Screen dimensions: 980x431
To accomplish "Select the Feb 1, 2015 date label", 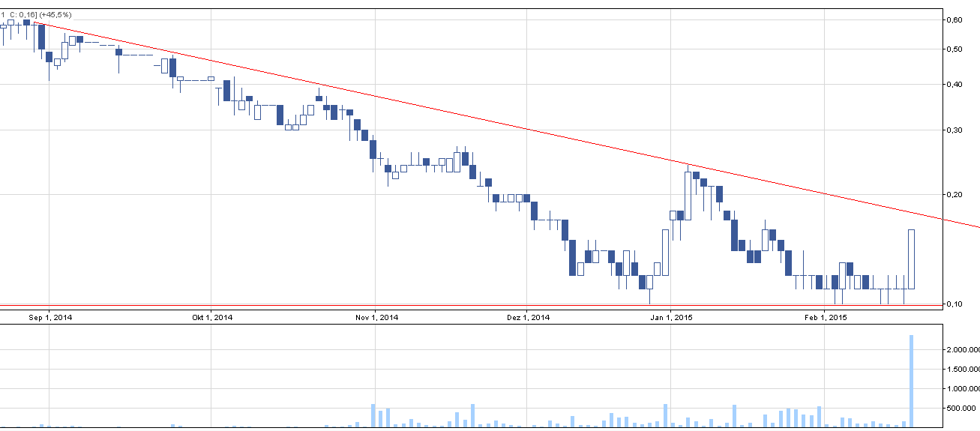I will pyautogui.click(x=826, y=318).
